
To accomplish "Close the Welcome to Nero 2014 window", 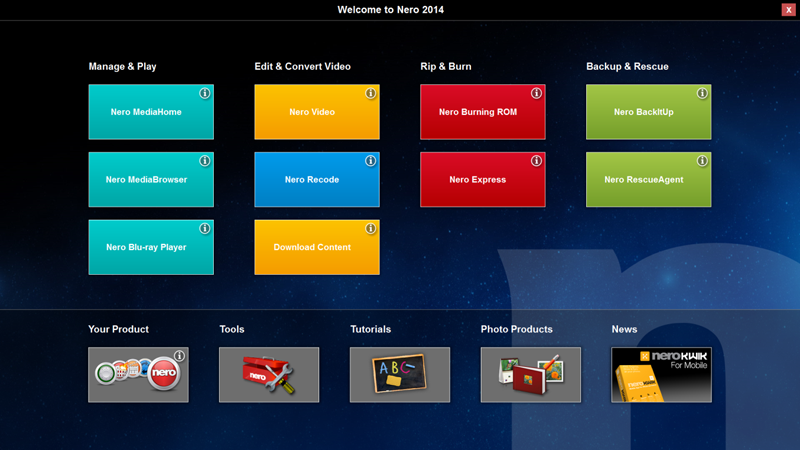I will click(788, 10).
